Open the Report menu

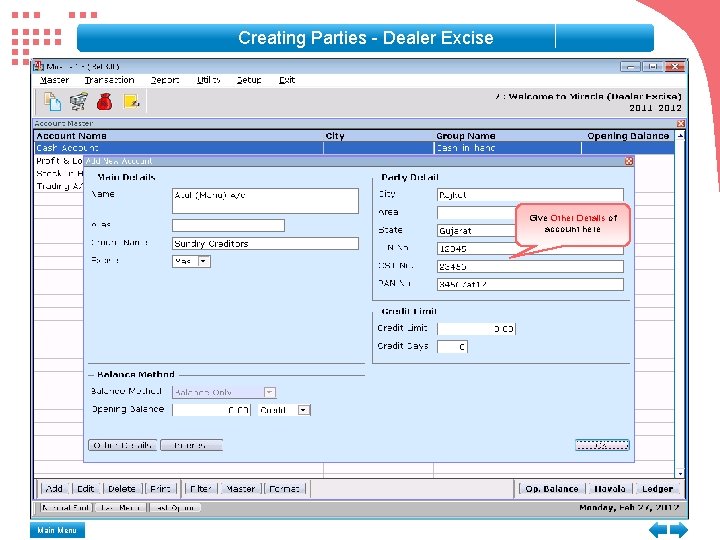coord(165,80)
